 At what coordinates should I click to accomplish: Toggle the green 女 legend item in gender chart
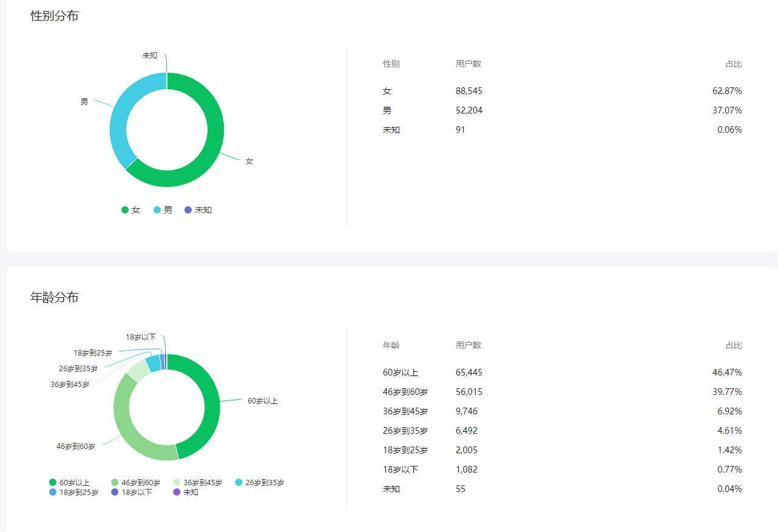pos(130,210)
